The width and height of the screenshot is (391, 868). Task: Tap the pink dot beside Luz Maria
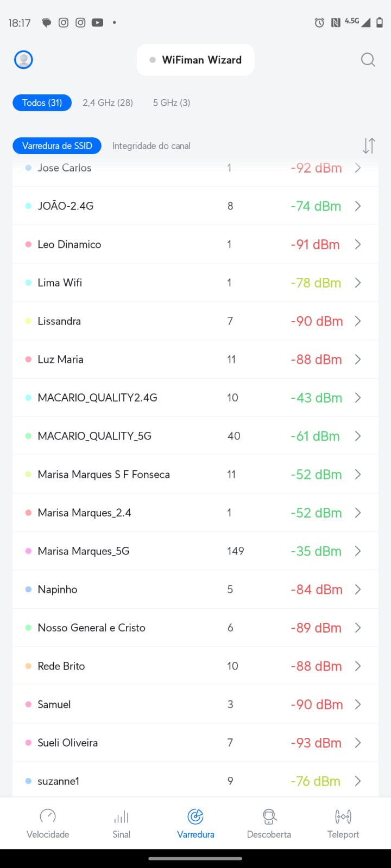pos(28,359)
